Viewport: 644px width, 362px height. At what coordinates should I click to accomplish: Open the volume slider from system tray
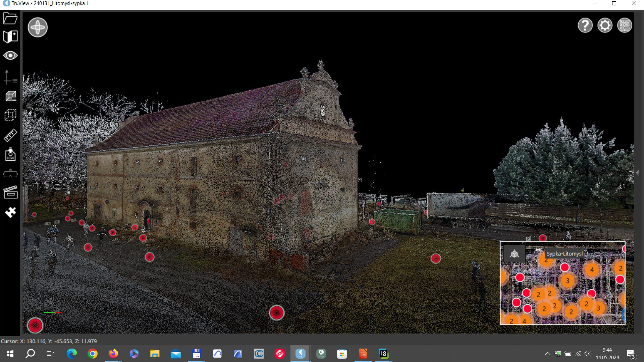tap(587, 353)
